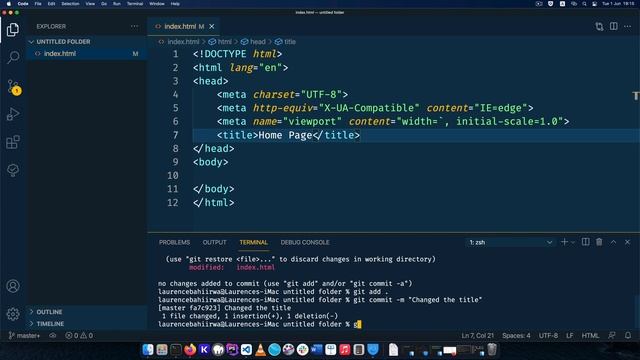640x360 pixels.
Task: Click 'Ln 7, Col 21' in status bar
Action: click(478, 336)
